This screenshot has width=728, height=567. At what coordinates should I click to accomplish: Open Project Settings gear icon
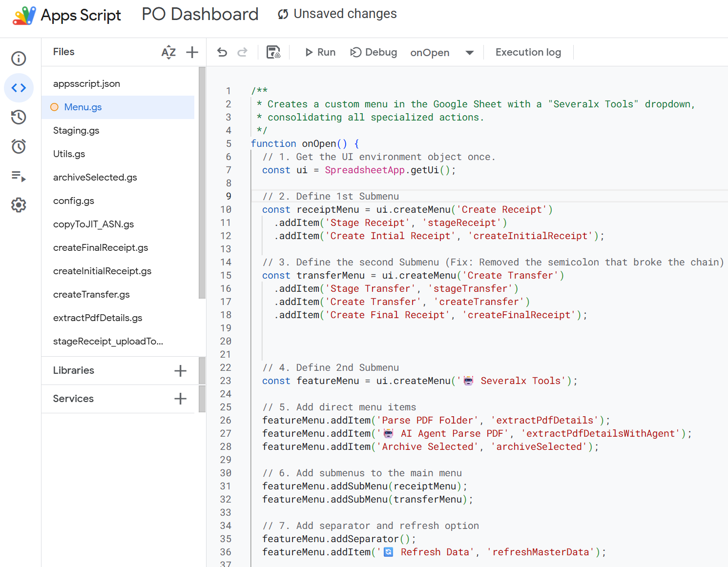click(19, 205)
